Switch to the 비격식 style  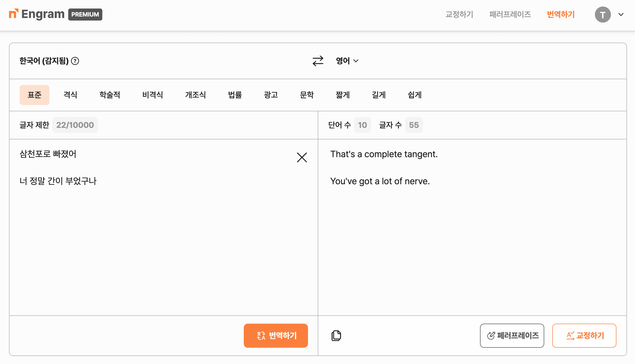point(152,95)
